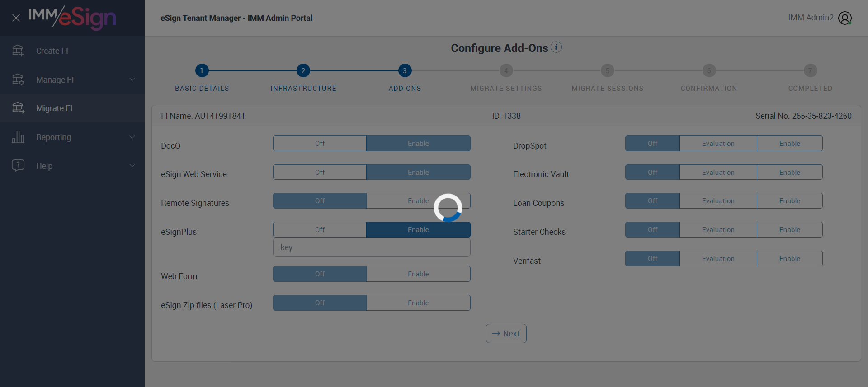Image resolution: width=868 pixels, height=387 pixels.
Task: Click the MIGRATE SESSIONS step label
Action: pos(607,89)
